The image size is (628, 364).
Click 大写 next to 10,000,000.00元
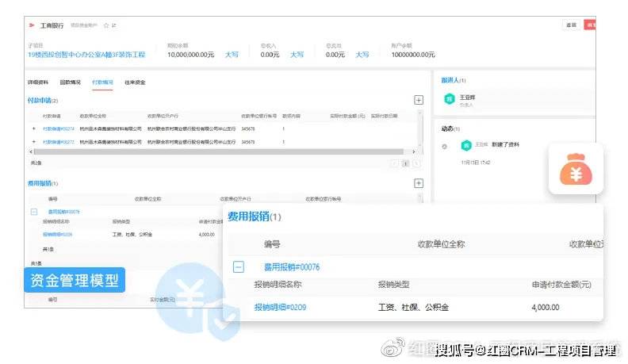pyautogui.click(x=232, y=55)
